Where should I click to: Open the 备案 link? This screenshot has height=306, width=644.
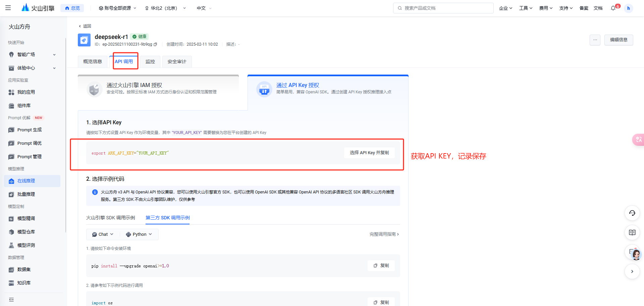tap(584, 8)
